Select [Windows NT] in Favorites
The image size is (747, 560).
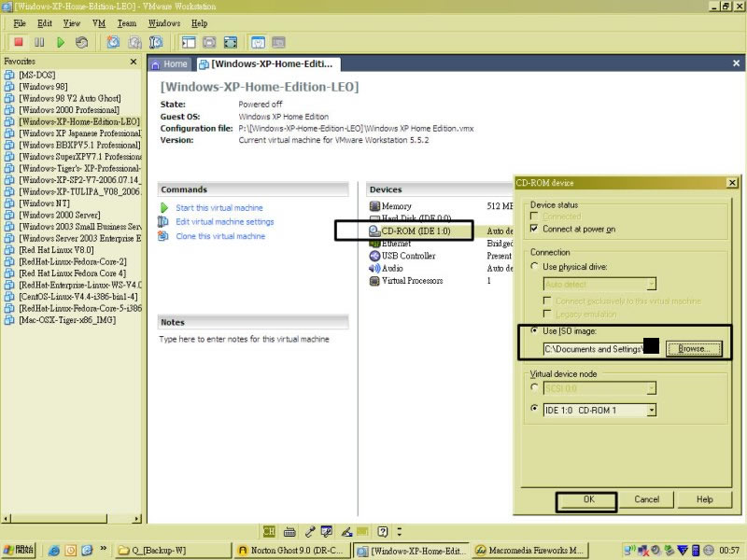(x=44, y=203)
